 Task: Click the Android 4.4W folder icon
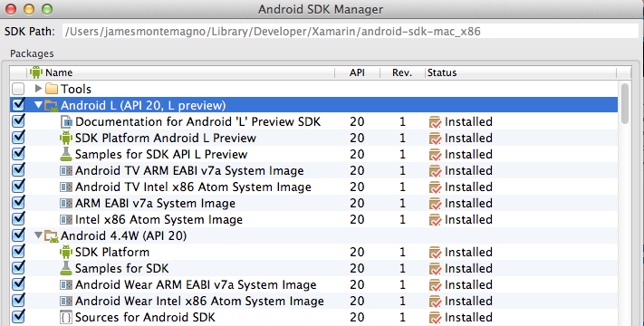pyautogui.click(x=52, y=236)
